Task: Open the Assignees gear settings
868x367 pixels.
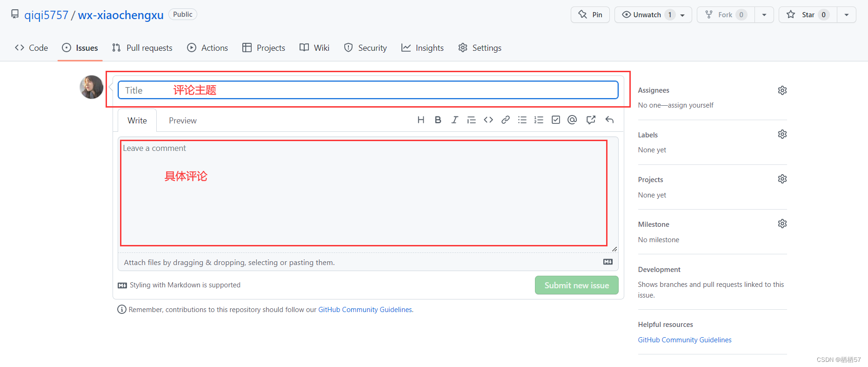Action: click(x=782, y=90)
